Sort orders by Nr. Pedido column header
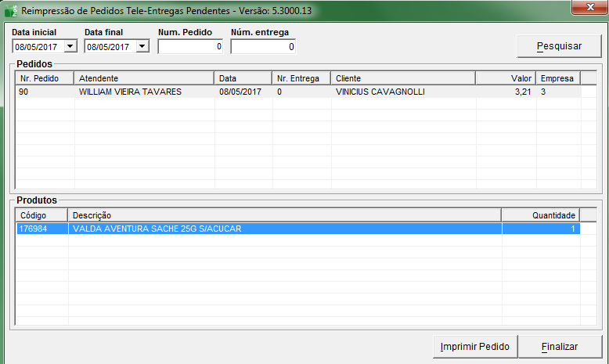 click(x=45, y=78)
